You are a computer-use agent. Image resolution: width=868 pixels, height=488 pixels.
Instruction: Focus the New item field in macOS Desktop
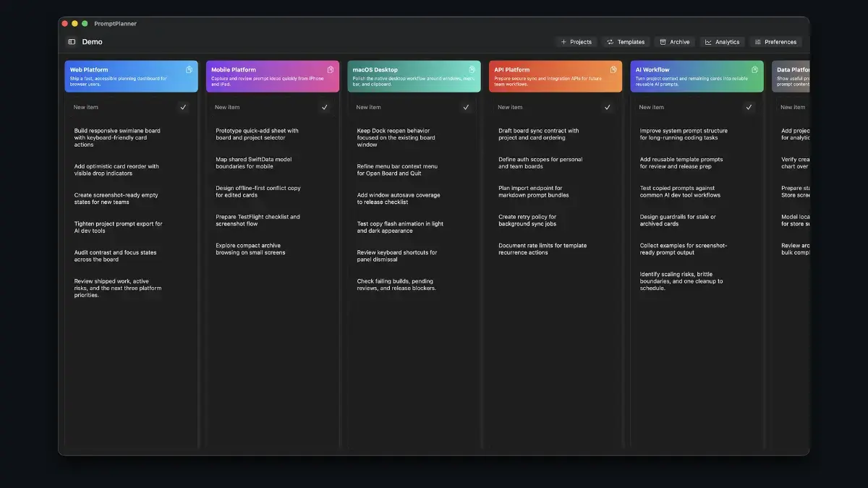(404, 107)
